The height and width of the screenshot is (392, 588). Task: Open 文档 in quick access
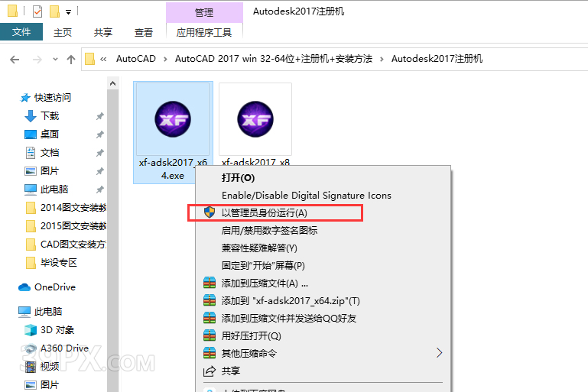click(50, 153)
